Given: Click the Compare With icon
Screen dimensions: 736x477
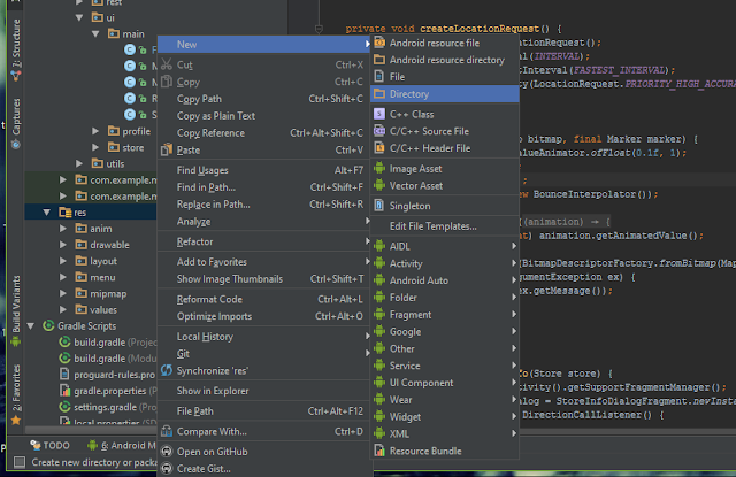Looking at the screenshot, I should click(166, 431).
